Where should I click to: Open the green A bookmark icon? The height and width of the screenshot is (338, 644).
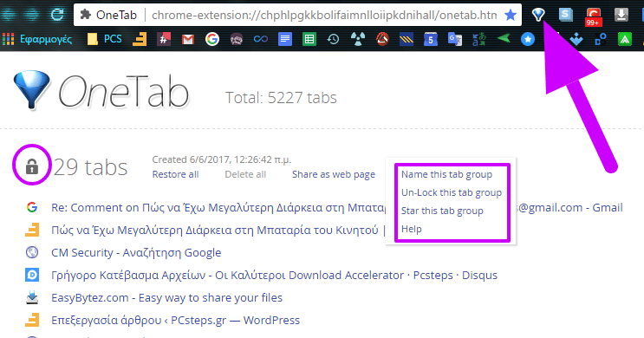(x=625, y=39)
